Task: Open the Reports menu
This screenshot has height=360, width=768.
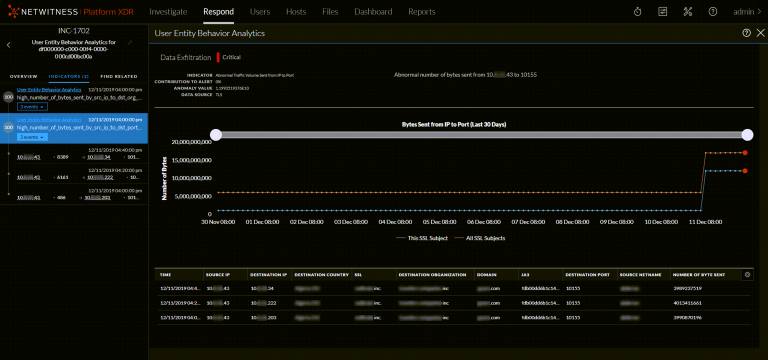Action: point(422,12)
